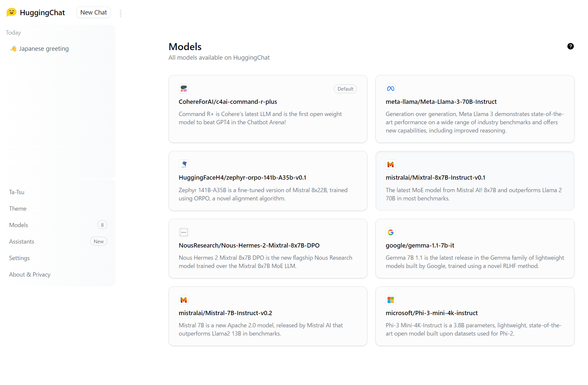Click the NousResearch icon on Nous-Hermes-2 card
The width and height of the screenshot is (588, 385).
click(184, 232)
